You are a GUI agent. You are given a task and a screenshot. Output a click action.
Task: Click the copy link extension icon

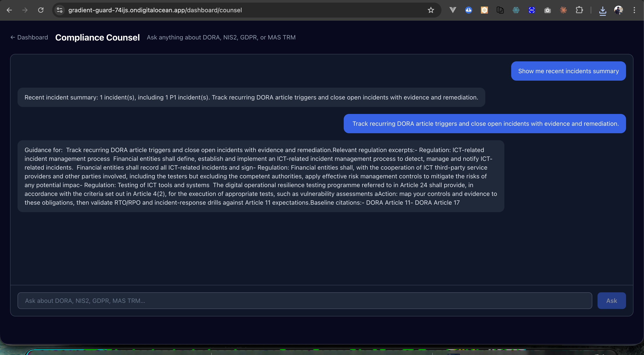point(500,10)
